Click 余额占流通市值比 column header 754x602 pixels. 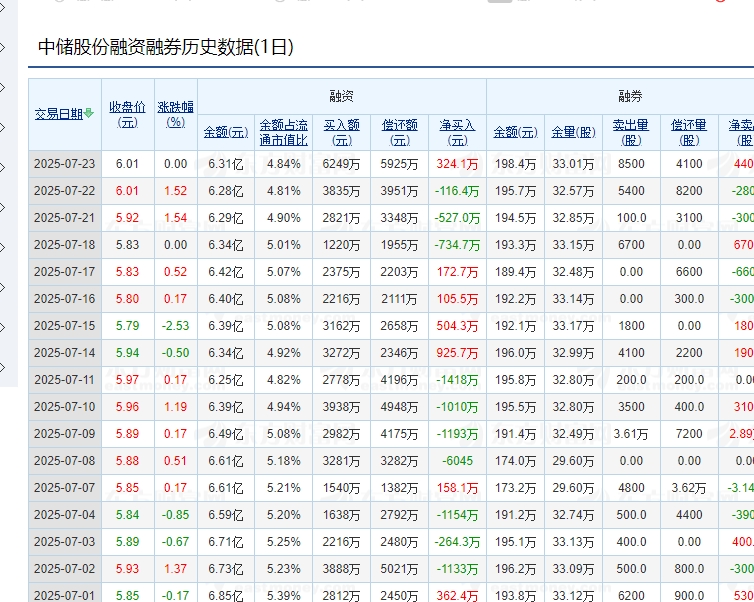click(x=284, y=132)
